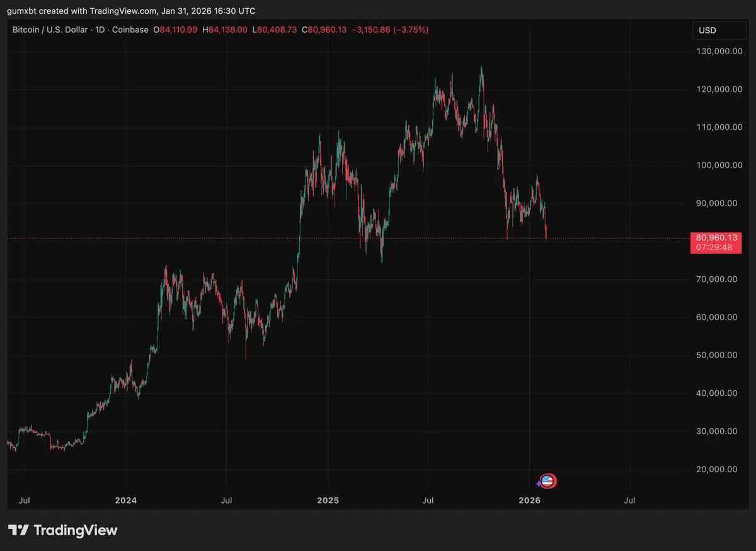The height and width of the screenshot is (551, 756).
Task: Click the 50,000.00 price axis label
Action: pos(717,355)
